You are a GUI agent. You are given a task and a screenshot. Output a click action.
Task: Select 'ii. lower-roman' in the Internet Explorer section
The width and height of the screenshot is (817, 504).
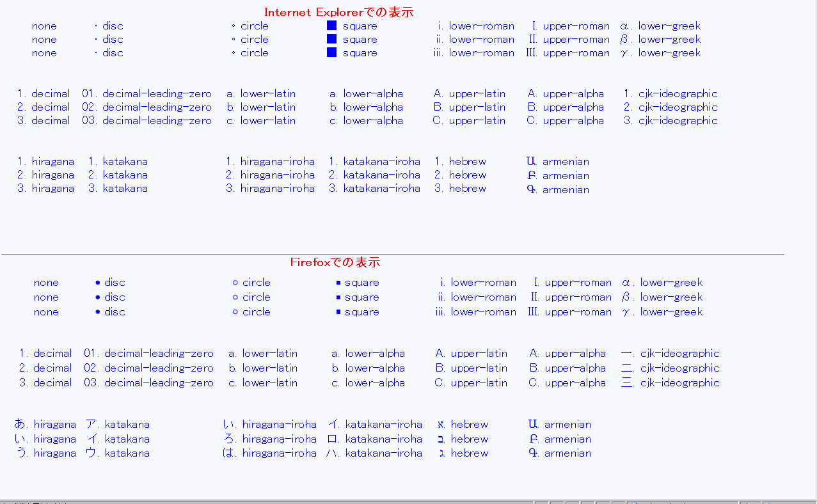point(475,40)
